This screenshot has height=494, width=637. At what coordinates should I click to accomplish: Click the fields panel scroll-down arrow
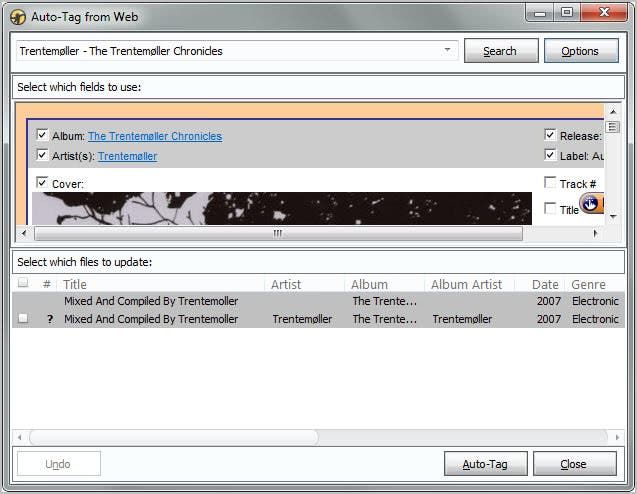613,217
